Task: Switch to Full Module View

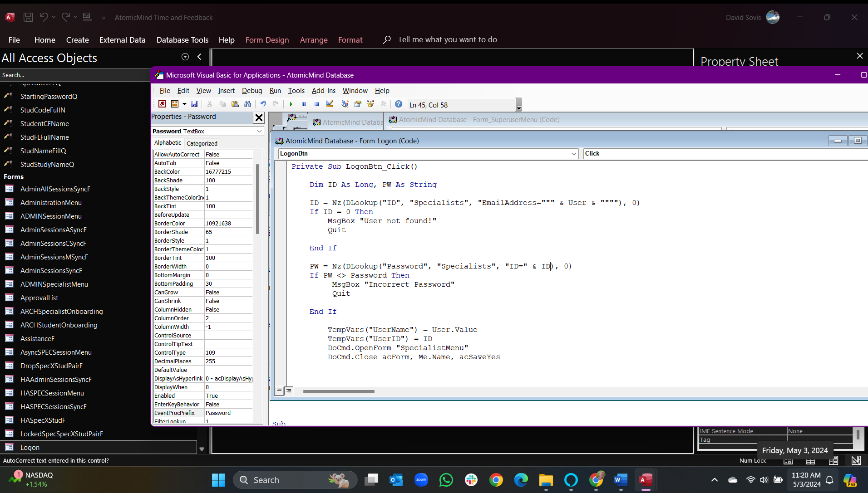Action: click(x=289, y=390)
